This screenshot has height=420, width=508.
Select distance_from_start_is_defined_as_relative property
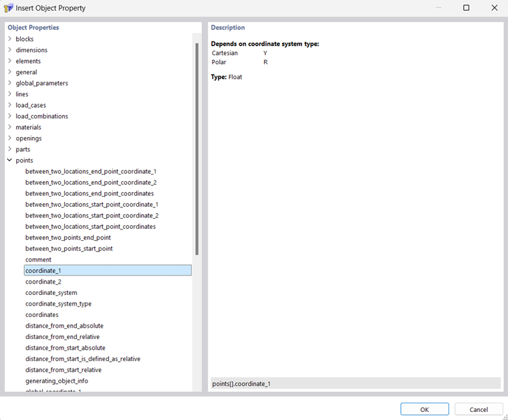tap(83, 358)
